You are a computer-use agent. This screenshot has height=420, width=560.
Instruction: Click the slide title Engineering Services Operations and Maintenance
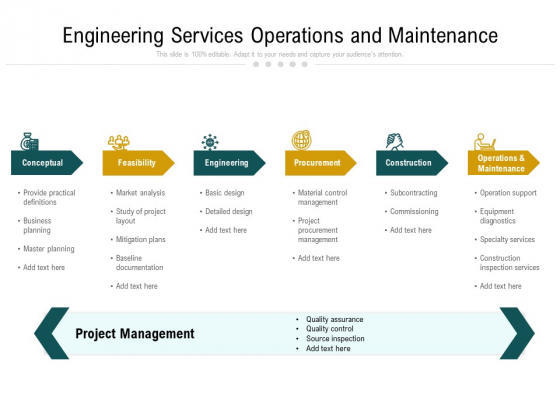click(x=280, y=35)
